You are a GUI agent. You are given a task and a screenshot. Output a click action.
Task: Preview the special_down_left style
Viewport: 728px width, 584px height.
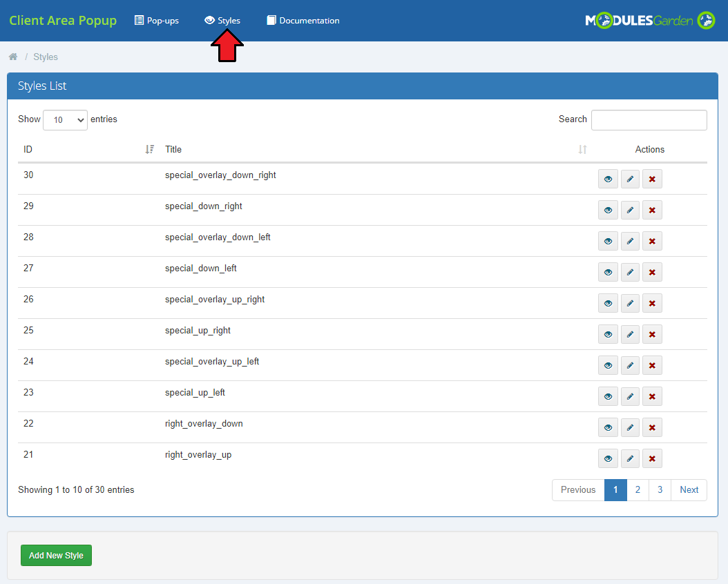[x=608, y=272]
